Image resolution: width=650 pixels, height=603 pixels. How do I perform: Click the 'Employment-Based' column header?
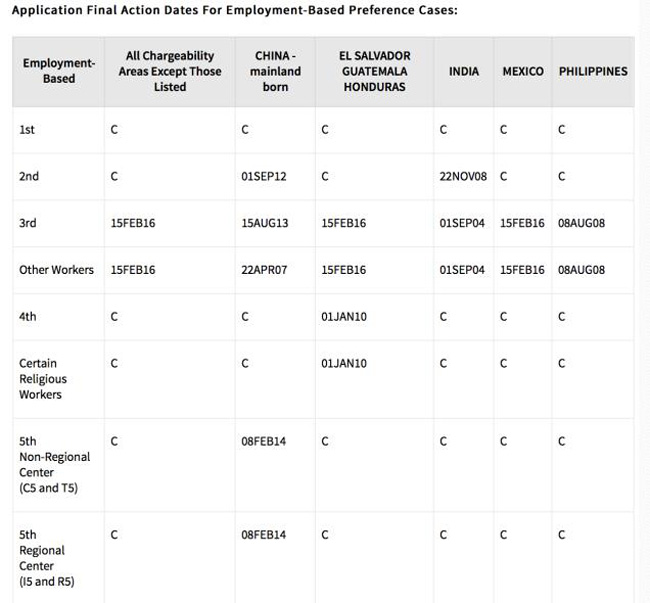(59, 71)
